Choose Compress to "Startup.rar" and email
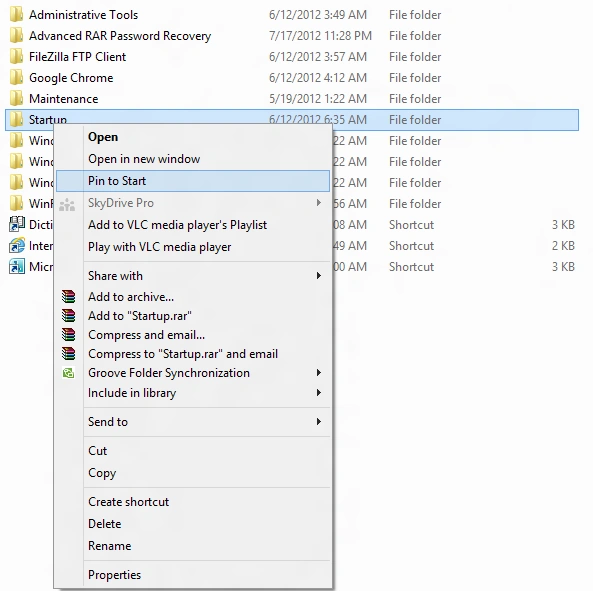The height and width of the screenshot is (591, 593). [x=193, y=354]
